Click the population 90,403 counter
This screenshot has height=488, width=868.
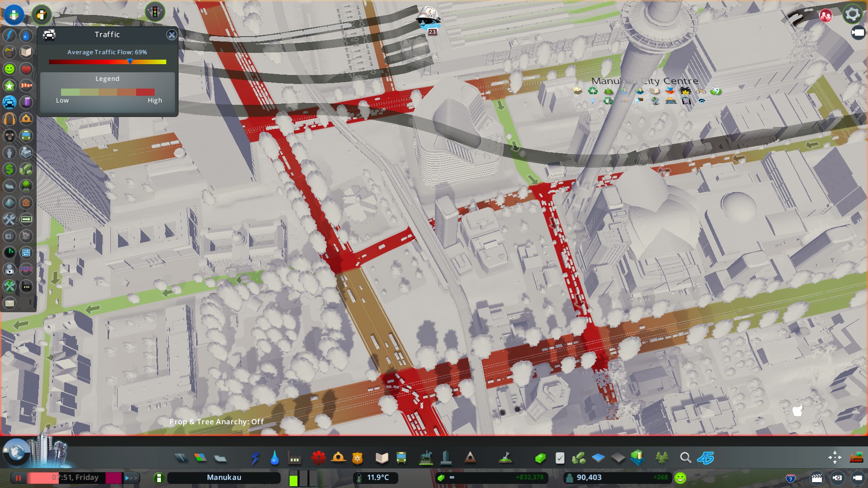coord(589,478)
